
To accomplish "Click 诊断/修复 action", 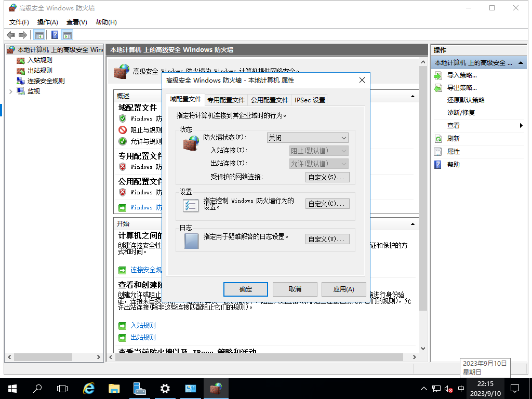I will click(461, 113).
